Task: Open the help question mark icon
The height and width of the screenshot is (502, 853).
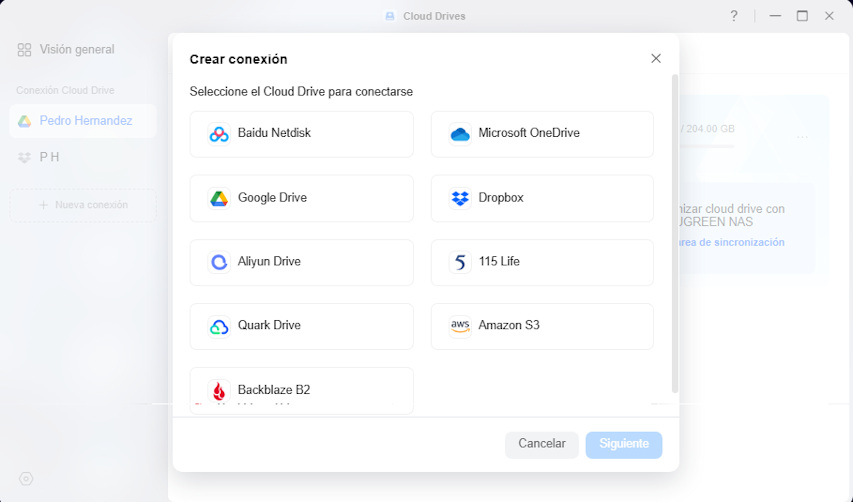Action: point(734,16)
